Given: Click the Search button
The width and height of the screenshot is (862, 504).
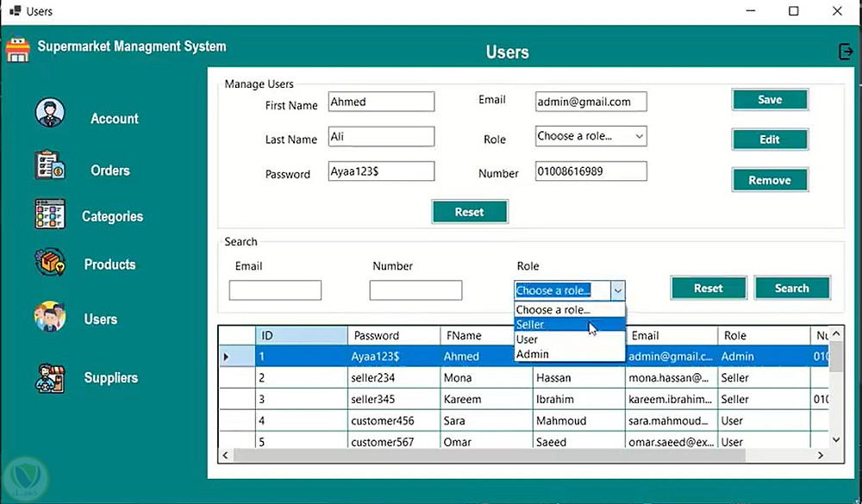Looking at the screenshot, I should tap(791, 288).
